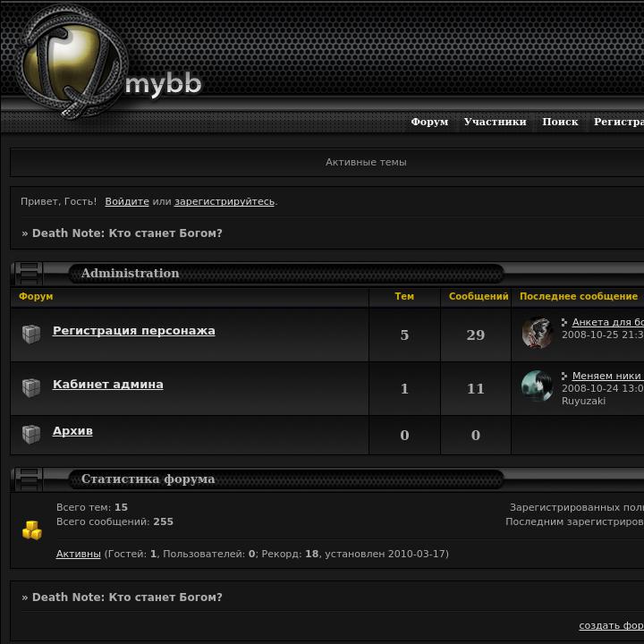Click the cube icon beside Архив
This screenshot has width=644, height=644.
[31, 434]
